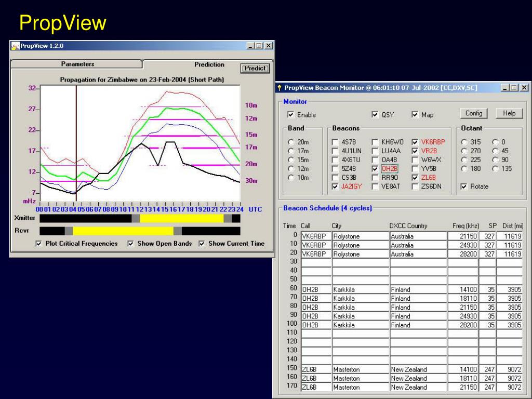Click the DXCC Country column header
The image size is (532, 399).
(x=408, y=226)
